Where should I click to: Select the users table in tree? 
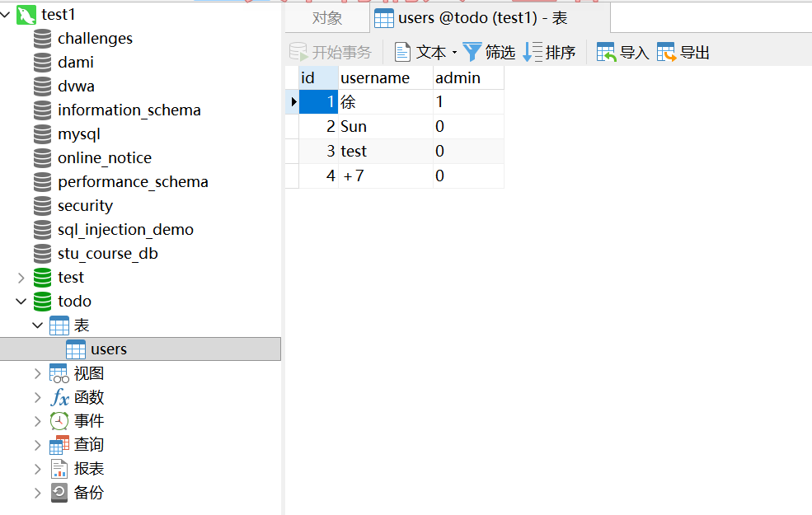[108, 349]
